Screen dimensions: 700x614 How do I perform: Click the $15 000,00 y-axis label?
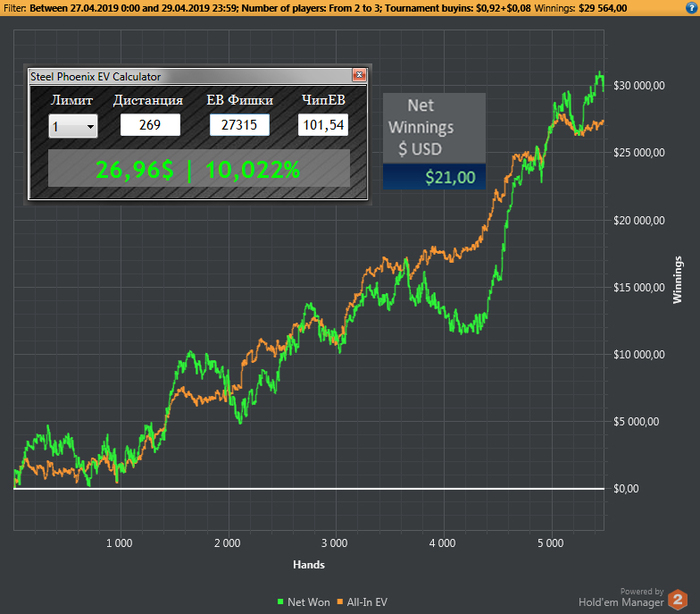[x=639, y=287]
